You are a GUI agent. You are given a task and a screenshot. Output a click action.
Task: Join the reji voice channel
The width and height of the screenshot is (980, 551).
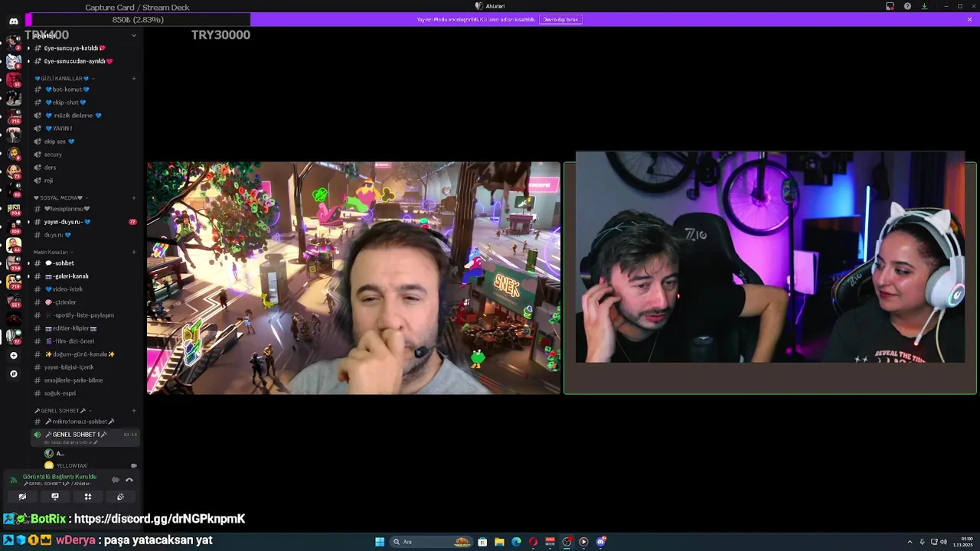click(84, 181)
